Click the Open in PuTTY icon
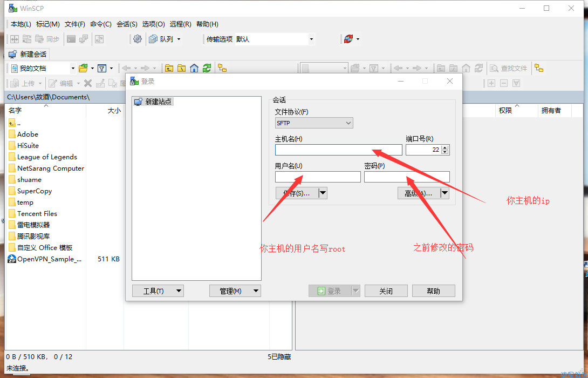588x378 pixels. [x=83, y=39]
